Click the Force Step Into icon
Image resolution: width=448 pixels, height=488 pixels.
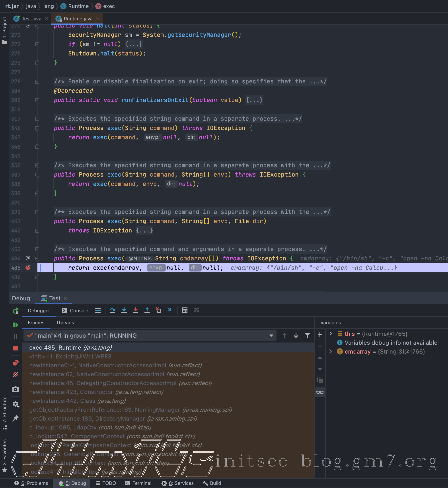[136, 310]
